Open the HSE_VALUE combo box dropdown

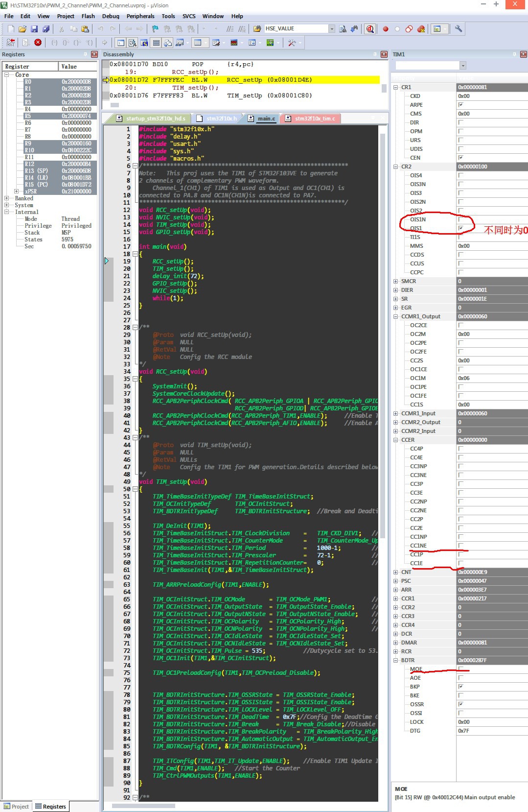point(331,29)
